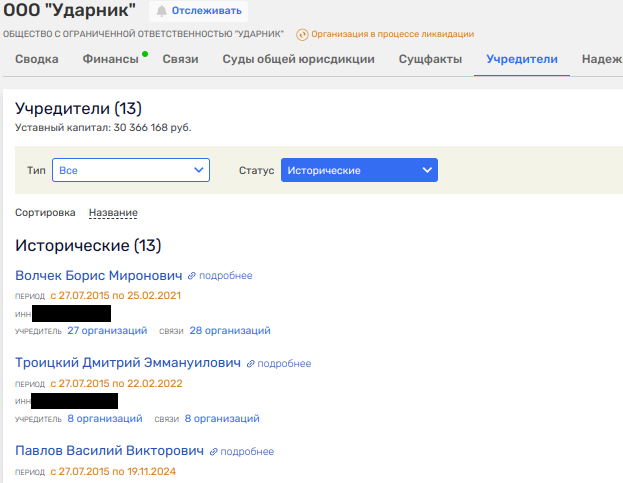Open связи 8 организаций link for Троицкий
623x483 pixels.
pyautogui.click(x=222, y=419)
